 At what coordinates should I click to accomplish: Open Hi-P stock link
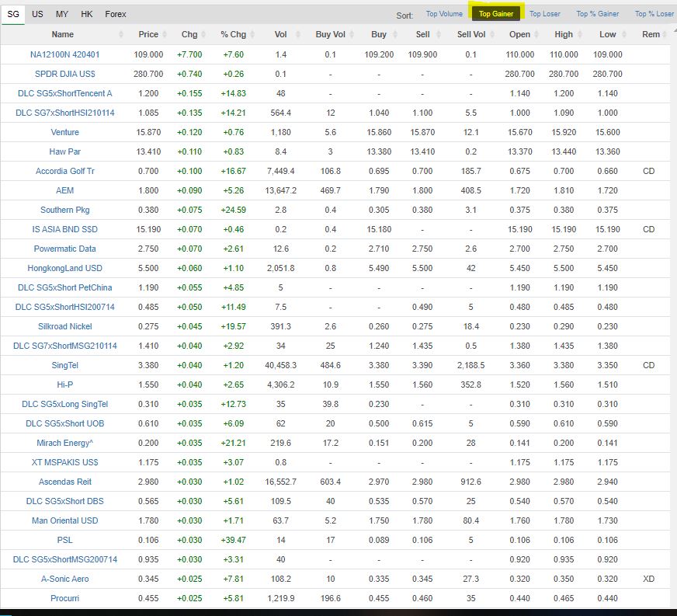click(64, 385)
